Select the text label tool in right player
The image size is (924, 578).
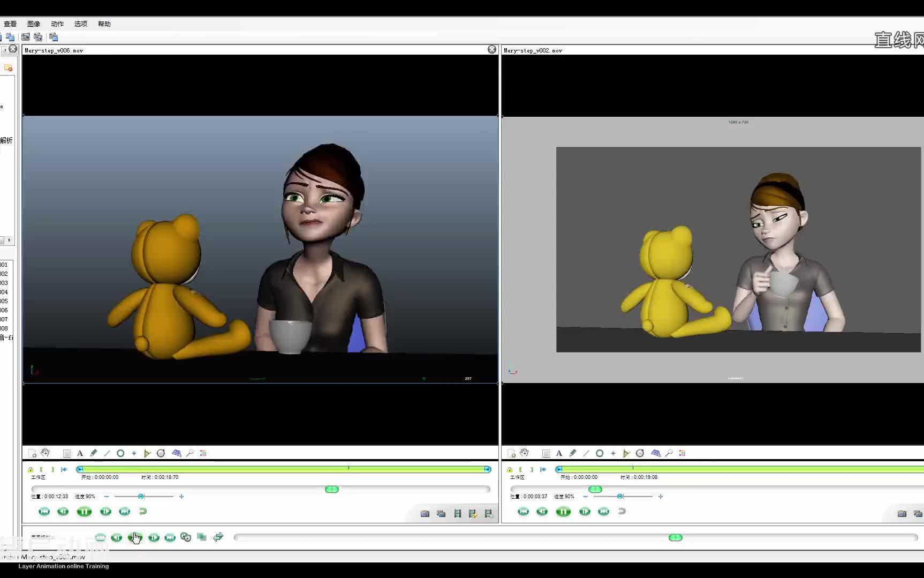point(559,453)
